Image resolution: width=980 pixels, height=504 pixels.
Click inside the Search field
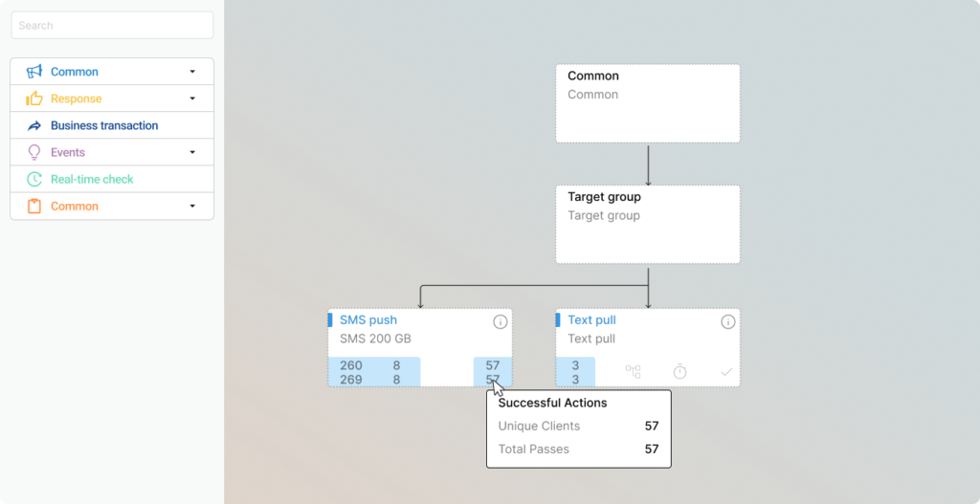[112, 25]
